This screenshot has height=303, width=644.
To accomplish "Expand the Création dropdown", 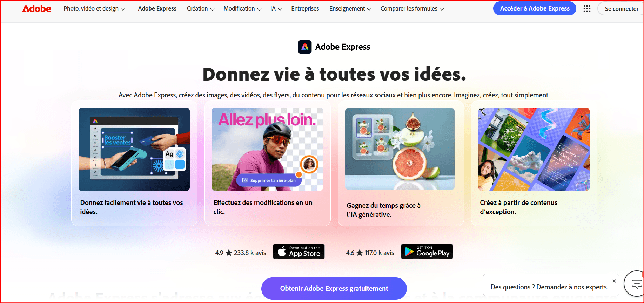I will 201,9.
